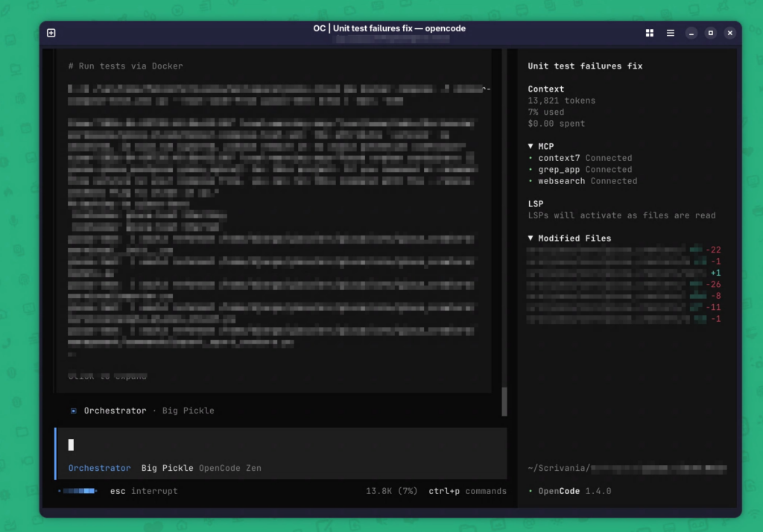Click the animated progress indicator bar
This screenshot has height=532, width=763.
click(78, 491)
